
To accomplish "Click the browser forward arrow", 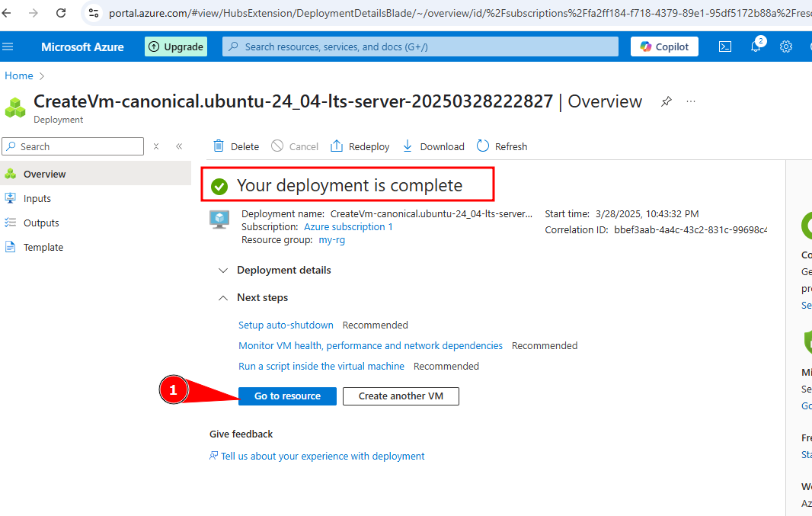I will click(34, 13).
